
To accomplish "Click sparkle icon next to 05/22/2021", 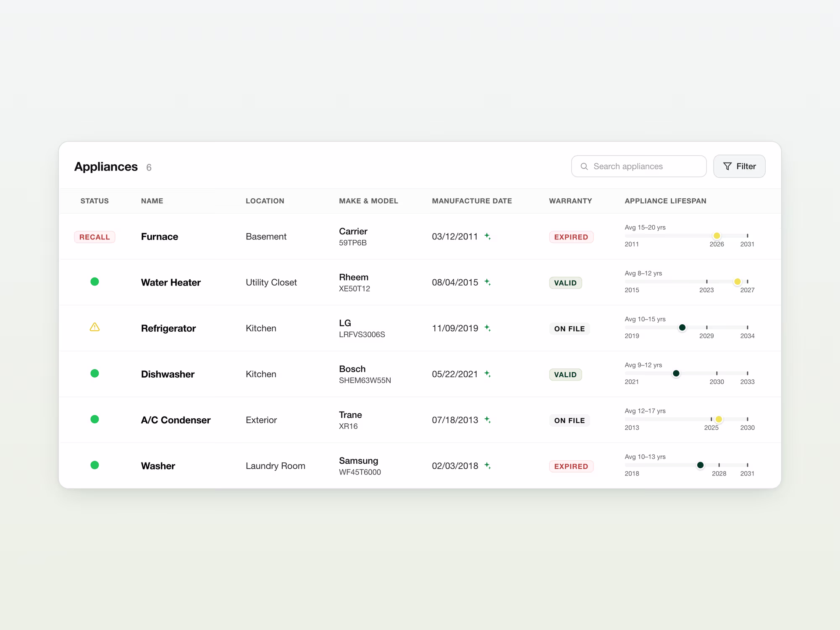I will [x=488, y=374].
